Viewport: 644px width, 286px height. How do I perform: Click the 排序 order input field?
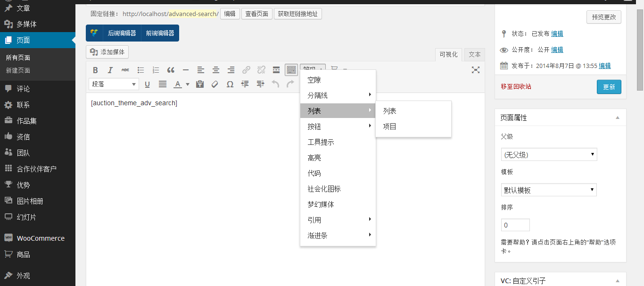coord(515,225)
